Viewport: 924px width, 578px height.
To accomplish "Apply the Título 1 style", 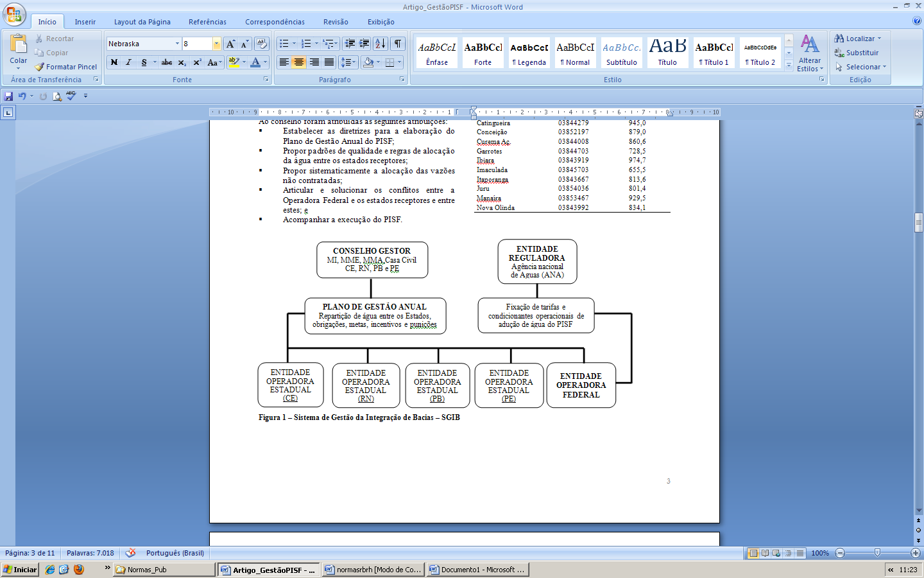I will (714, 53).
